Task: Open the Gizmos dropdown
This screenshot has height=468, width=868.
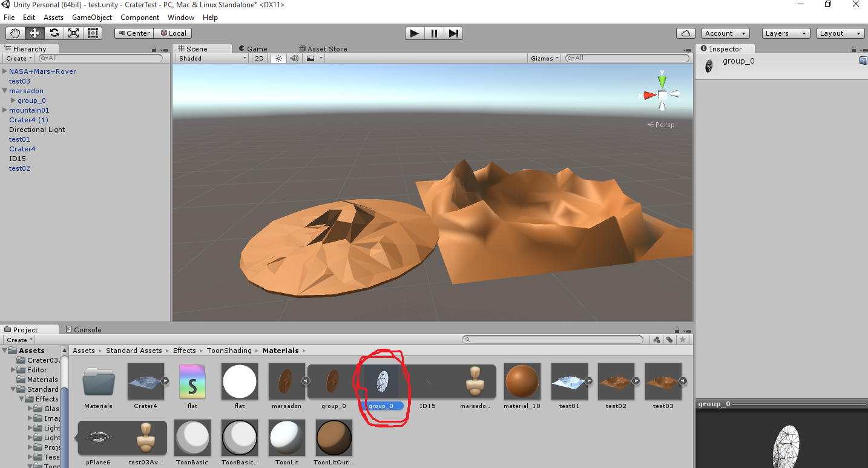Action: (544, 58)
